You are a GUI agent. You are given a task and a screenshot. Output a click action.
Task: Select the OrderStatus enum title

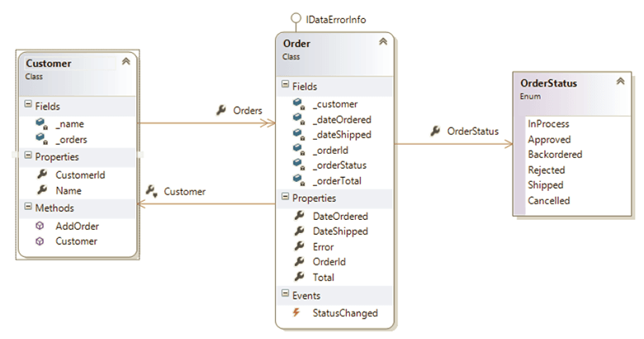click(549, 84)
